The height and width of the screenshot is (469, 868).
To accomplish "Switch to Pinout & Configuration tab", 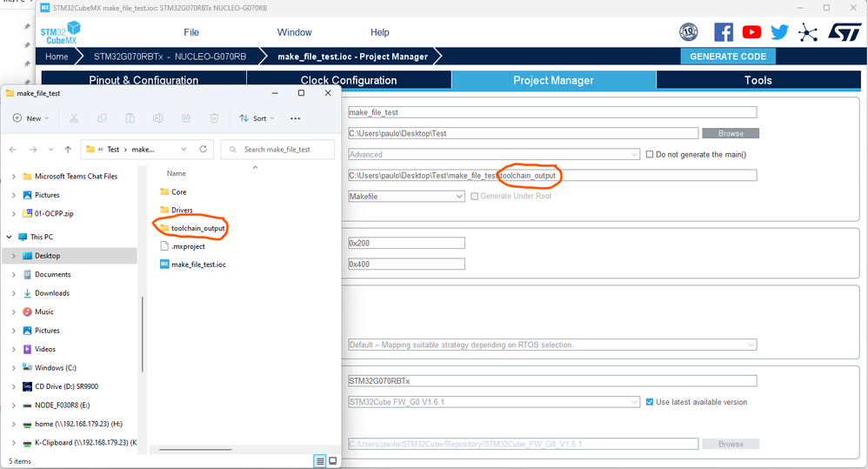I will click(x=144, y=80).
